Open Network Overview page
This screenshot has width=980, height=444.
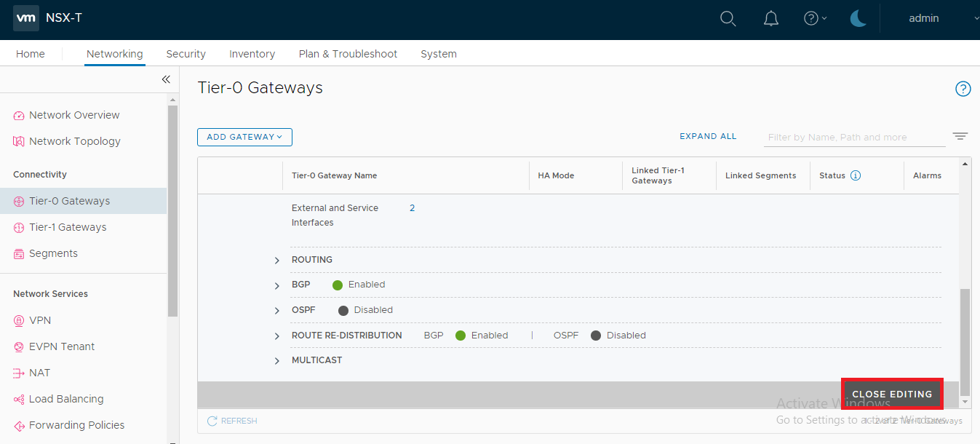click(74, 115)
